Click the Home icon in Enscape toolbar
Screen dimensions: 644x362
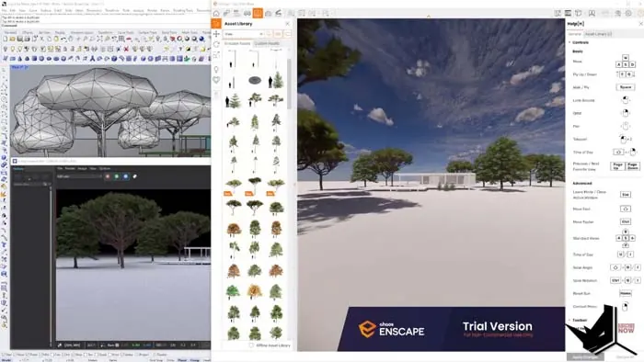click(216, 14)
